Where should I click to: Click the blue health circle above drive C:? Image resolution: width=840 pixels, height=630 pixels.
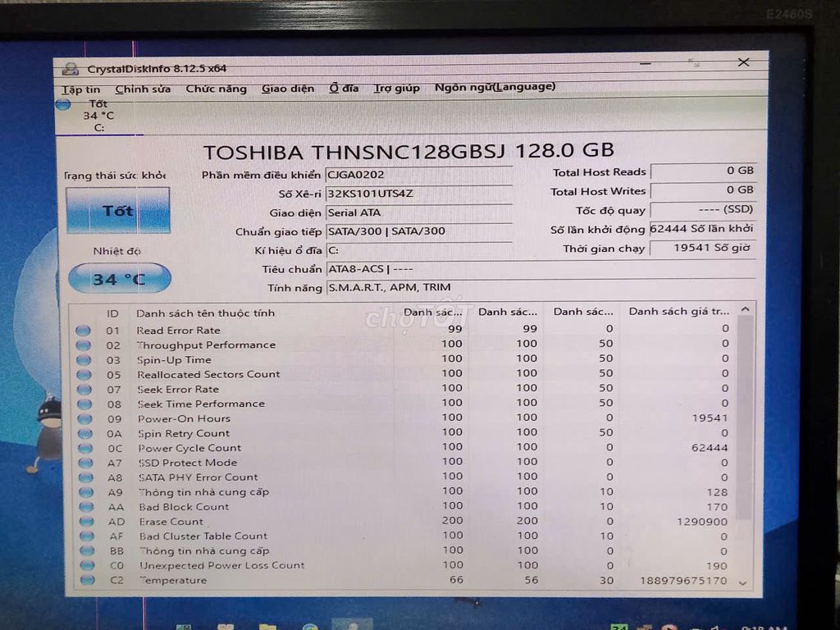tap(63, 104)
